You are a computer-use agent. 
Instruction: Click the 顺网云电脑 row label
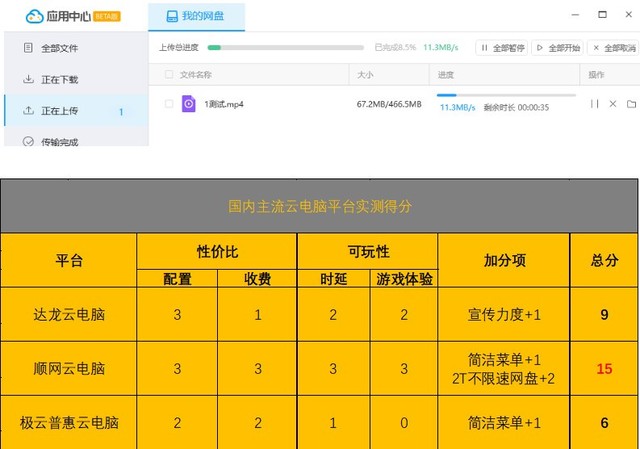(69, 369)
